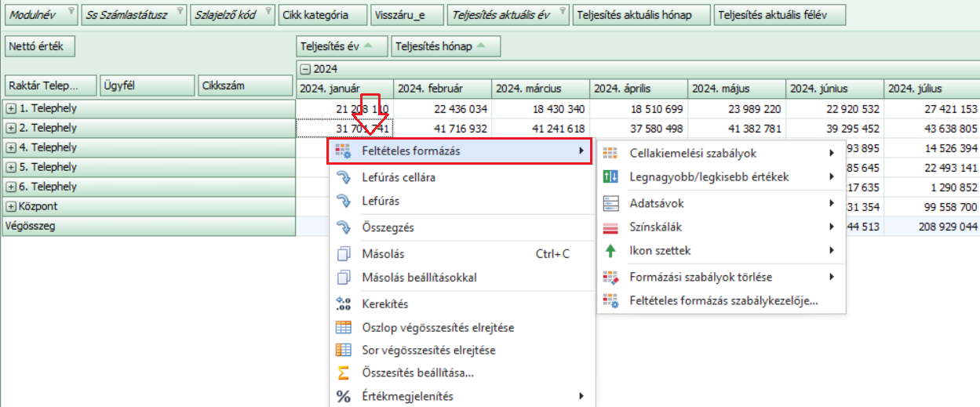Image resolution: width=980 pixels, height=407 pixels.
Task: Open Feltételes formázás szabálykezelője
Action: pyautogui.click(x=723, y=300)
